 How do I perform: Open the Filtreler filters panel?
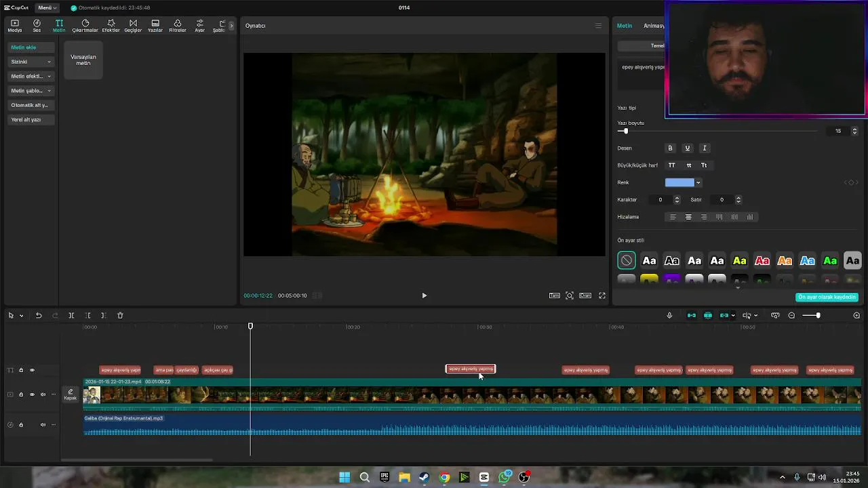pos(177,26)
